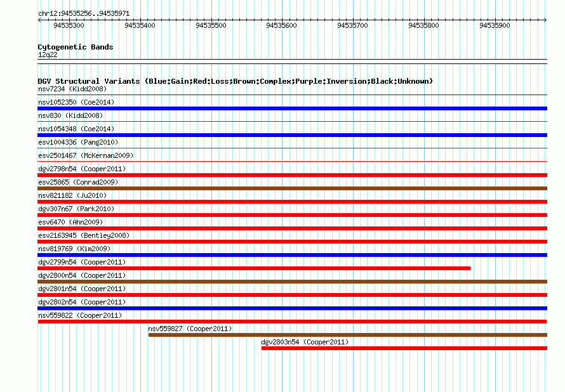Open dgv2800n54 (Cooper2011) variant
Screen dimensions: 565x392
82,275
